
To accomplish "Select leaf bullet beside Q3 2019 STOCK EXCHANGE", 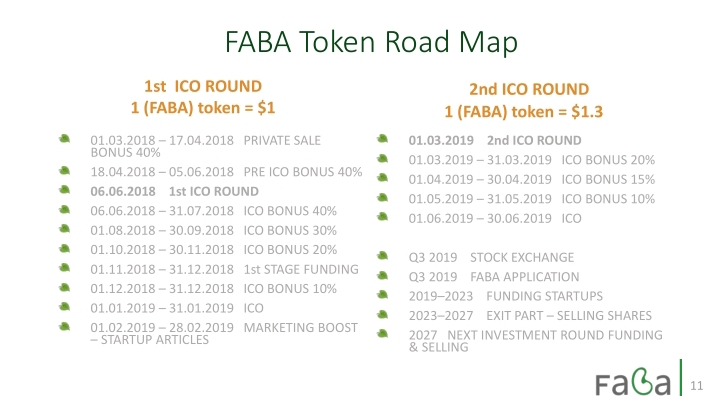I will pos(382,256).
